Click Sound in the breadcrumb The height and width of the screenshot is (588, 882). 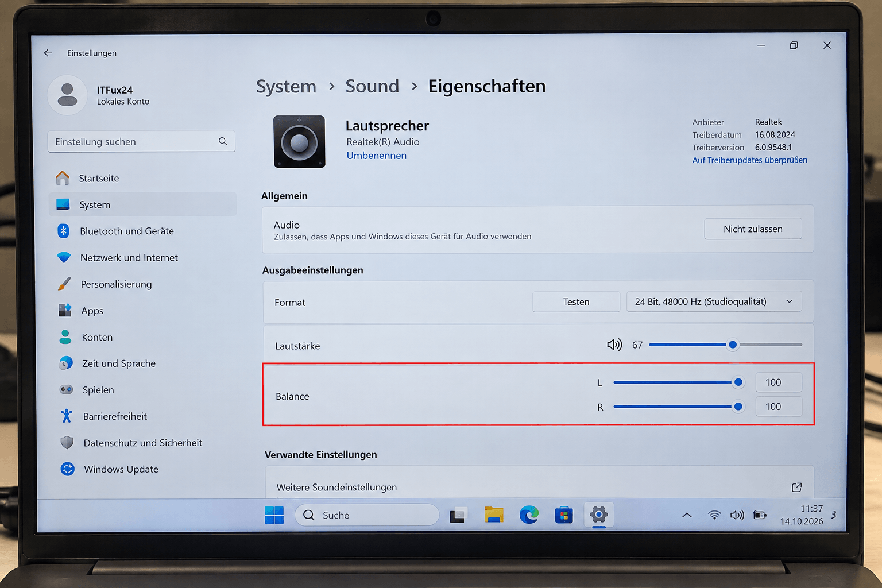point(372,86)
